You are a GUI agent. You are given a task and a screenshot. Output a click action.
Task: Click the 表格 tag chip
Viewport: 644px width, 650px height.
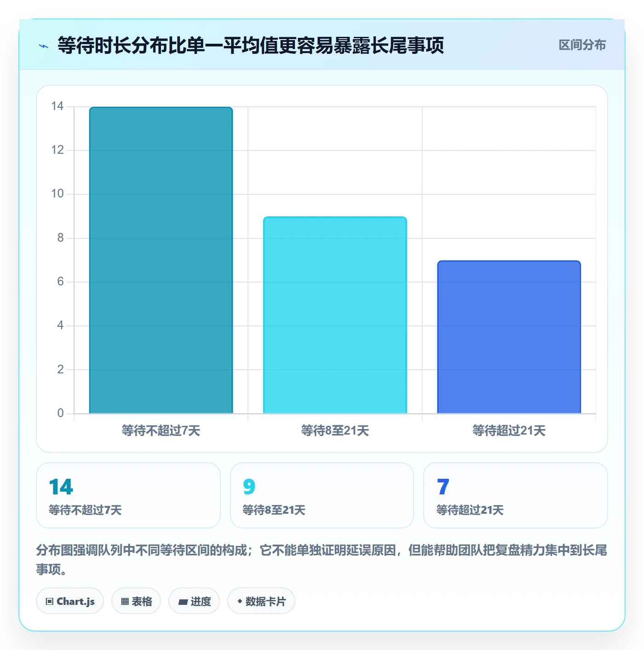[136, 601]
